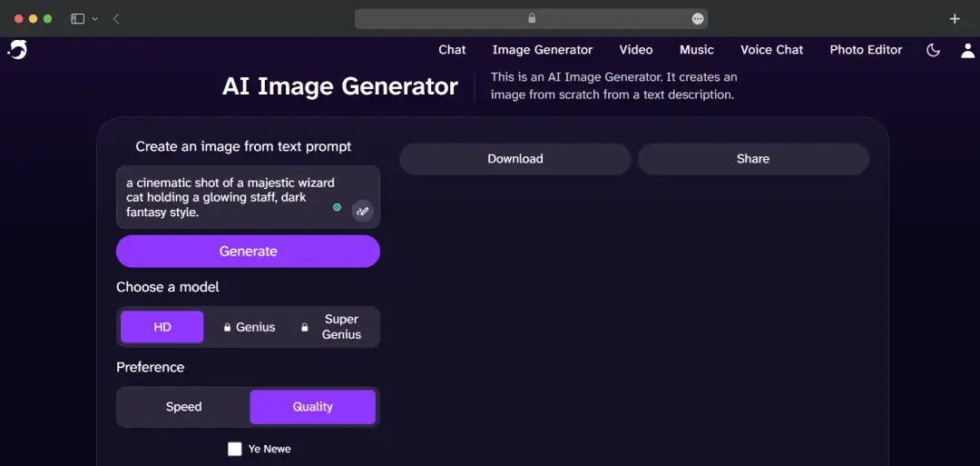Click the address bar lock icon

click(x=532, y=19)
